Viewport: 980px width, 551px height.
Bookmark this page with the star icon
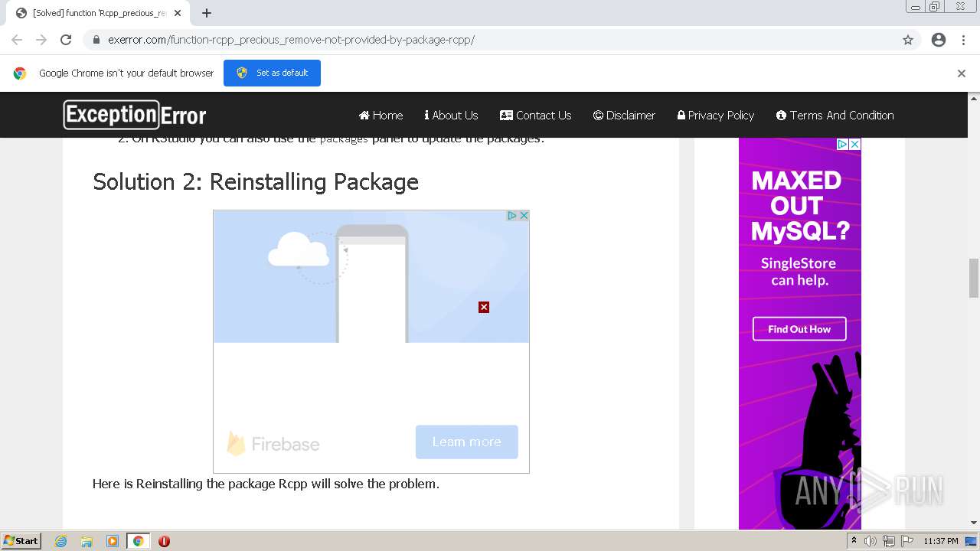click(x=908, y=40)
